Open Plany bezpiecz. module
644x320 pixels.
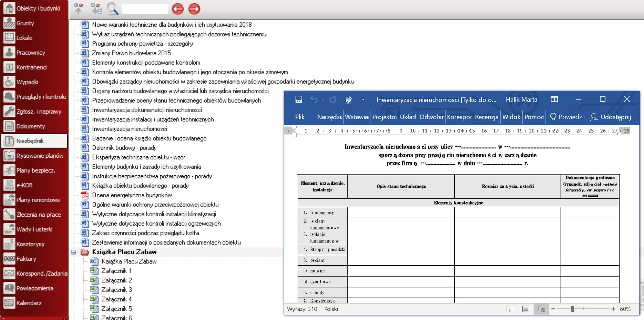point(34,170)
